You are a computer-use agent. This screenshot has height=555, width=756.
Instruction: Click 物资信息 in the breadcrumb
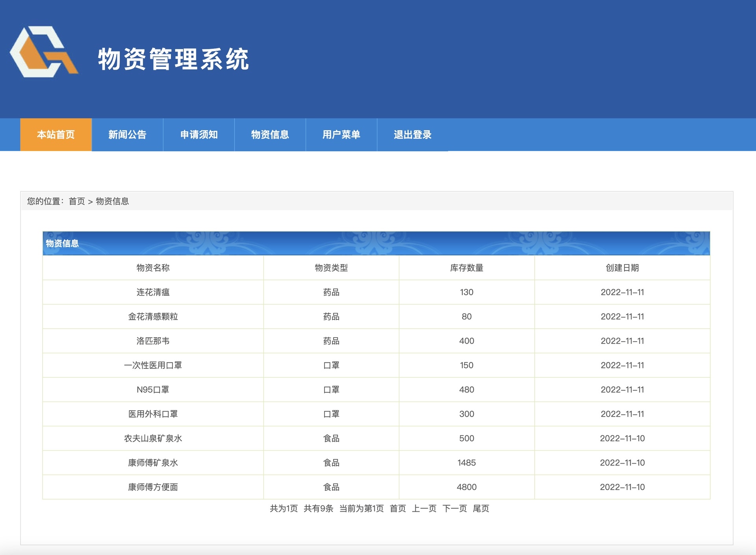point(112,201)
